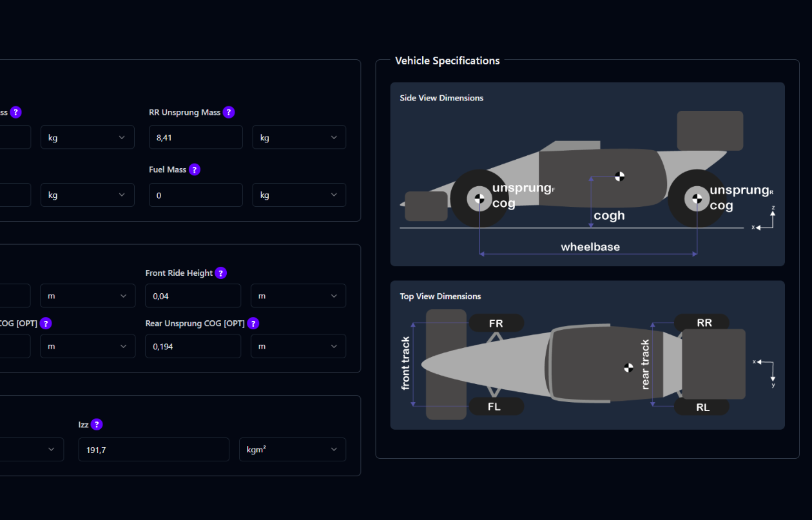Click Izz field showing 191,7
The width and height of the screenshot is (812, 520).
pos(154,450)
